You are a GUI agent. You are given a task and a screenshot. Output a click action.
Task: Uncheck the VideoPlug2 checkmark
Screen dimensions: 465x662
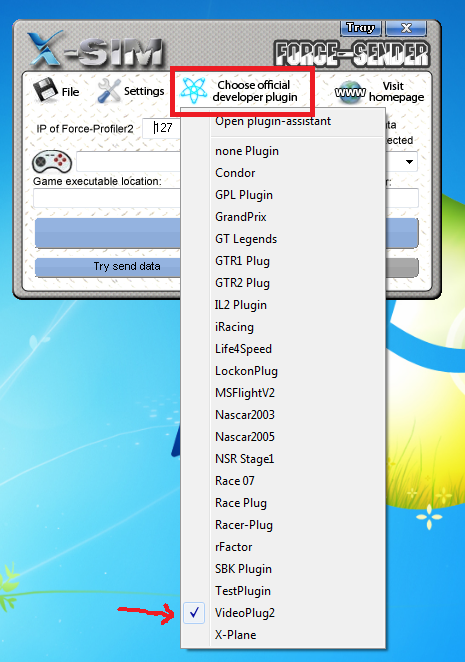[x=194, y=613]
